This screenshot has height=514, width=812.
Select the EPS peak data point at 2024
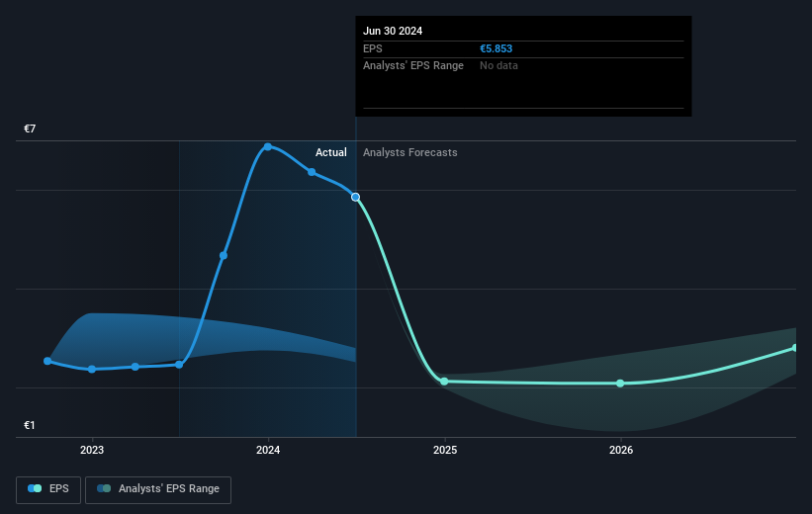(x=268, y=147)
